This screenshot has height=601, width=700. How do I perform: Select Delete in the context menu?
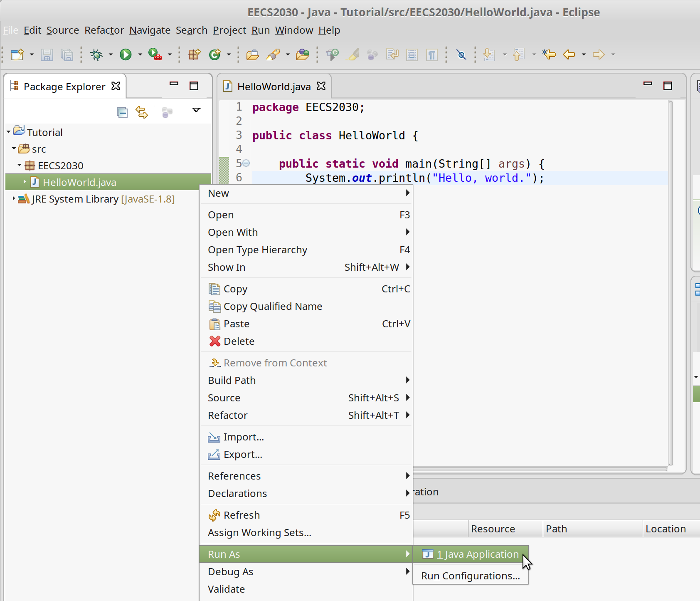tap(306, 341)
